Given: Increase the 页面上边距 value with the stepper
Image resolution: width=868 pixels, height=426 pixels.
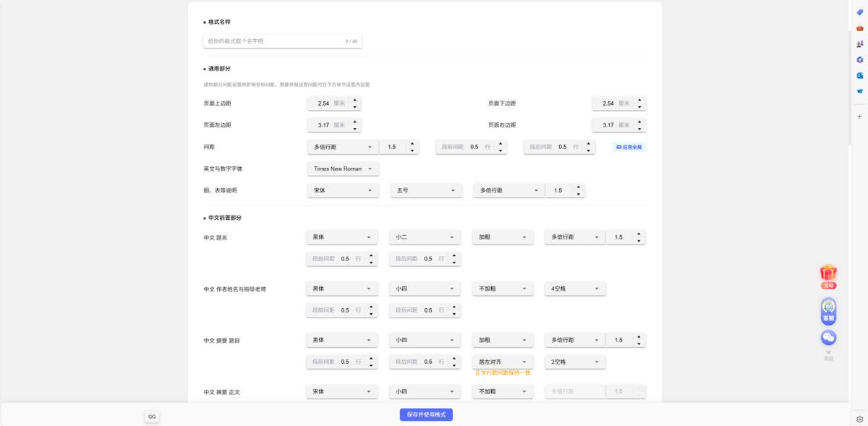Looking at the screenshot, I should coord(354,101).
